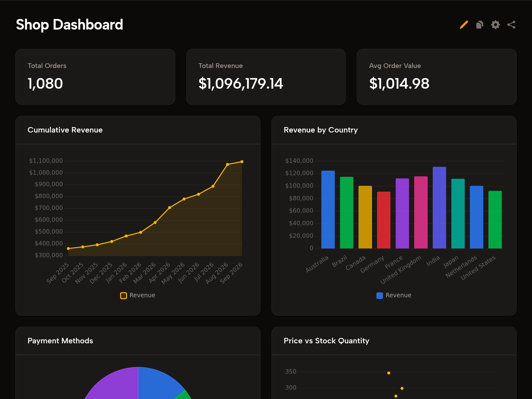Screen dimensions: 532x399
Task: Click the 350 scatter axis label
Action: point(291,372)
